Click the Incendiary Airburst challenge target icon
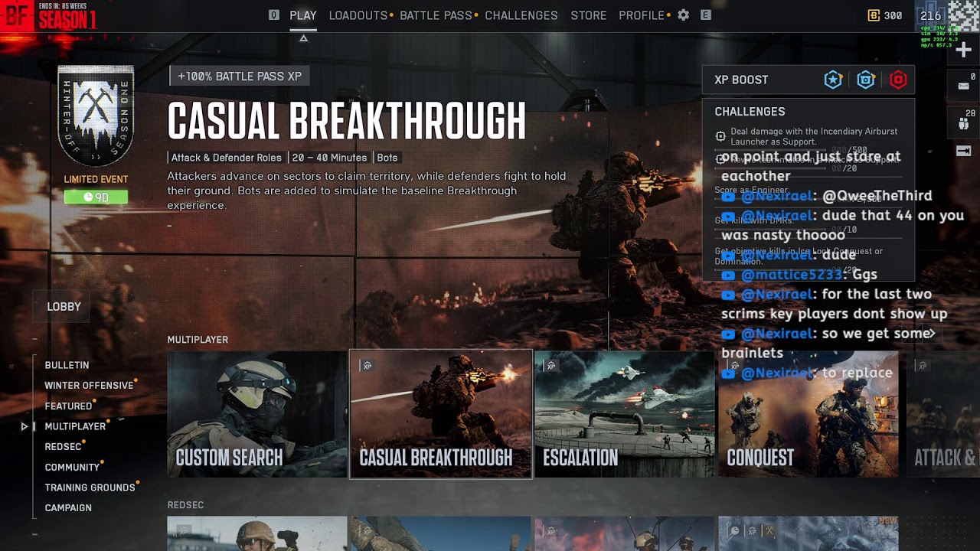 [x=720, y=136]
